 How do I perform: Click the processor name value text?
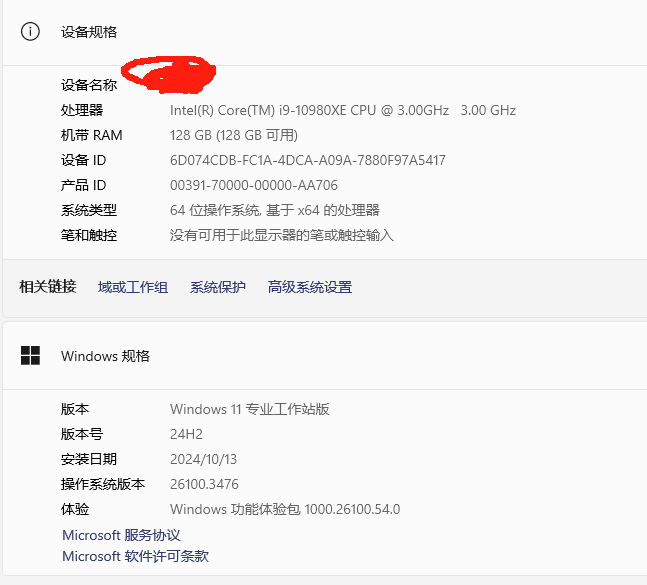(x=343, y=111)
